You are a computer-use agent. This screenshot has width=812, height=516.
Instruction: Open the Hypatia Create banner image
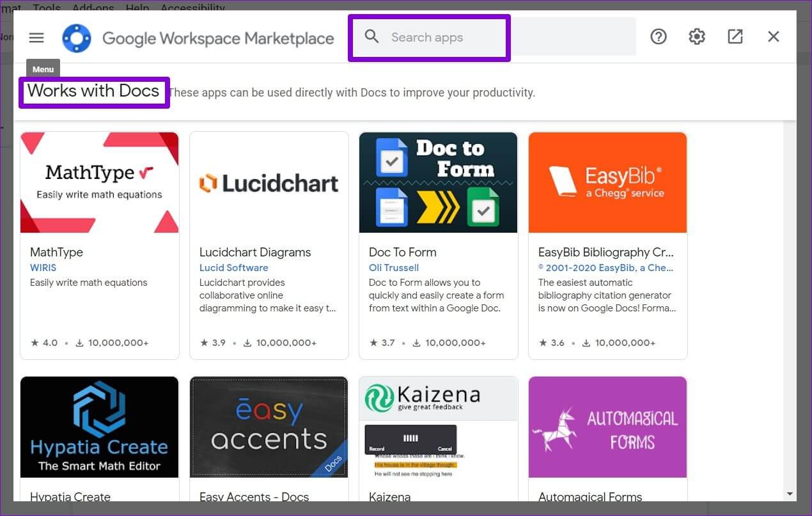click(100, 426)
